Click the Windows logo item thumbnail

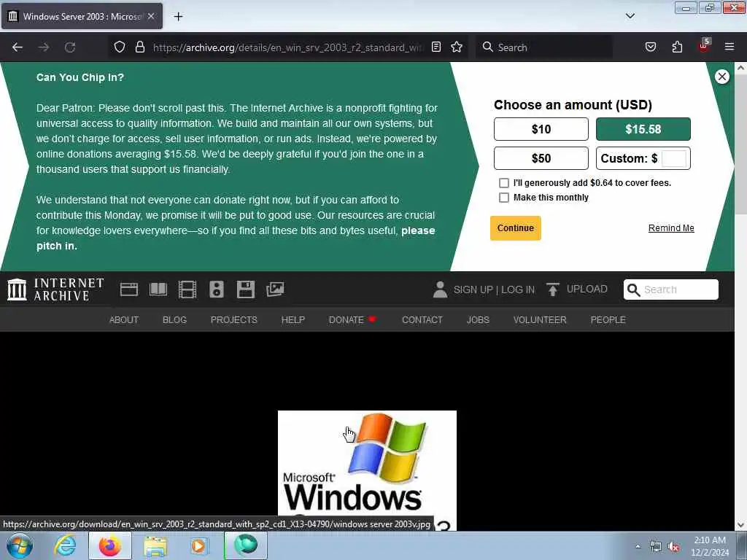coord(367,470)
